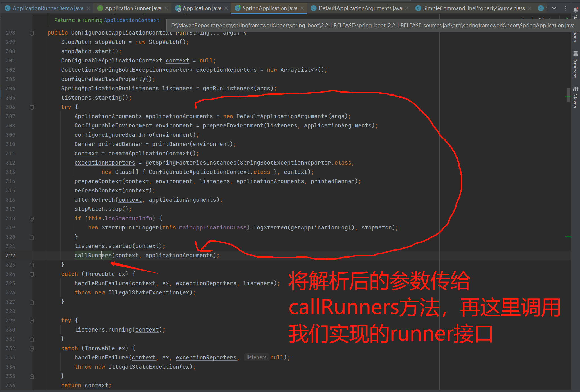This screenshot has height=392, width=580.
Task: Click fold end marker at line 323
Action: (x=32, y=265)
